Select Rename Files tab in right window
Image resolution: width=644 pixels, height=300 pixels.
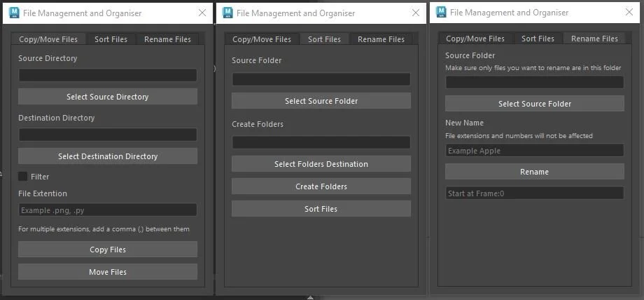595,39
